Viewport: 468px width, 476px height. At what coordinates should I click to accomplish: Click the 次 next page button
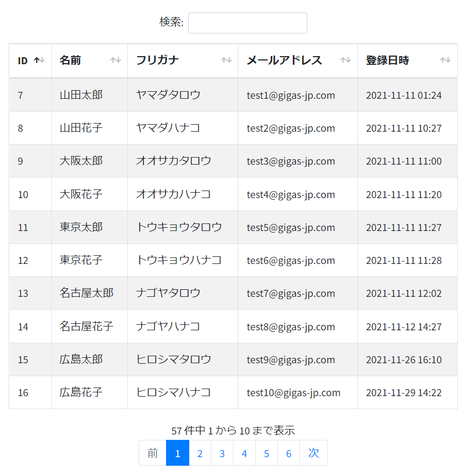314,453
